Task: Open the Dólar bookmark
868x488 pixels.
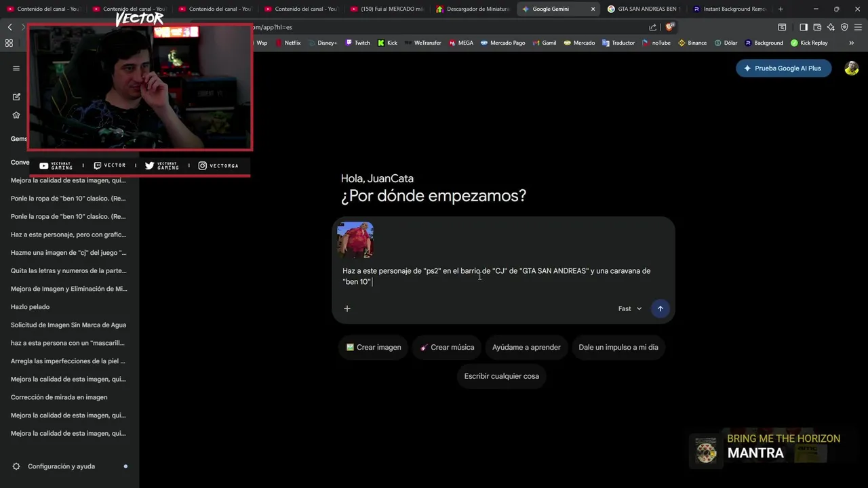Action: point(726,43)
